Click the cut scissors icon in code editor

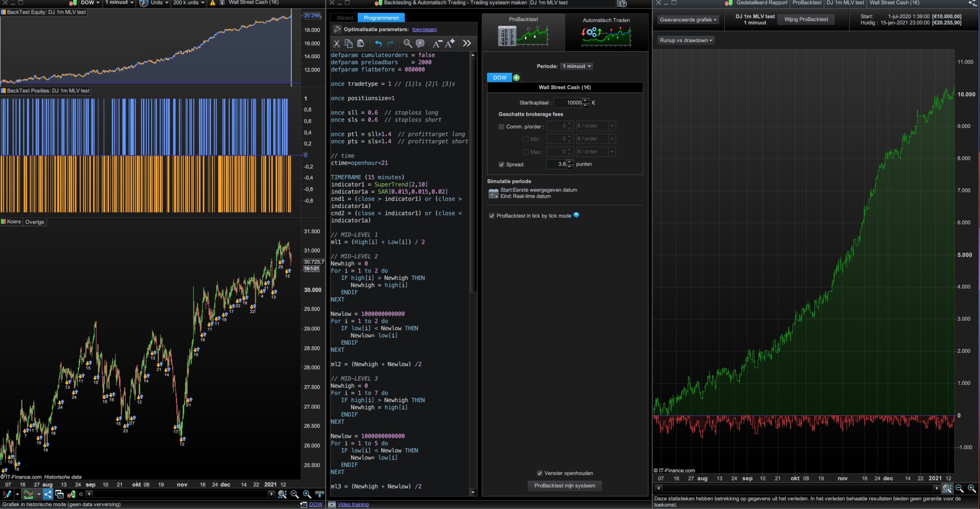pyautogui.click(x=336, y=44)
